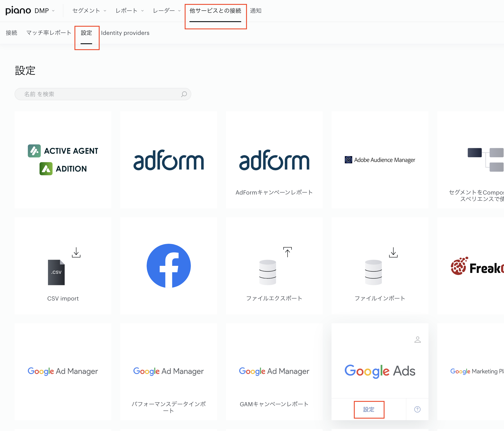Screen dimensions: 504x431
Task: Open the 通知 menu item
Action: 256,11
